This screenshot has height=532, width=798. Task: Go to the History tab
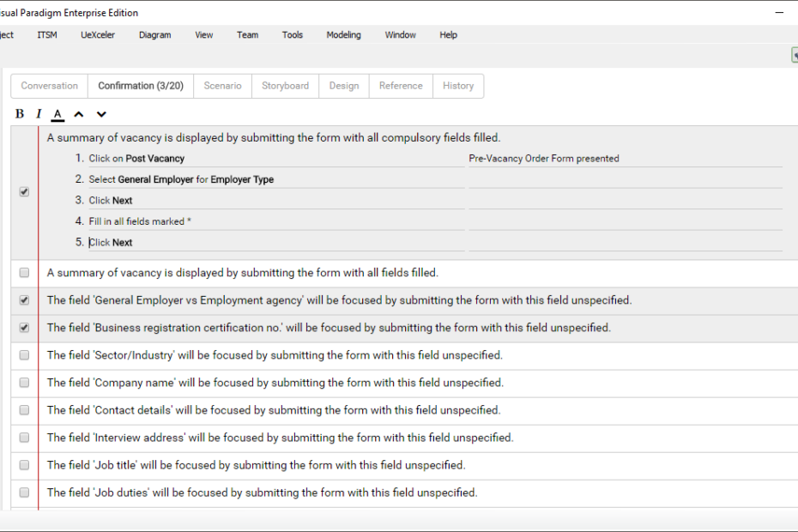458,86
